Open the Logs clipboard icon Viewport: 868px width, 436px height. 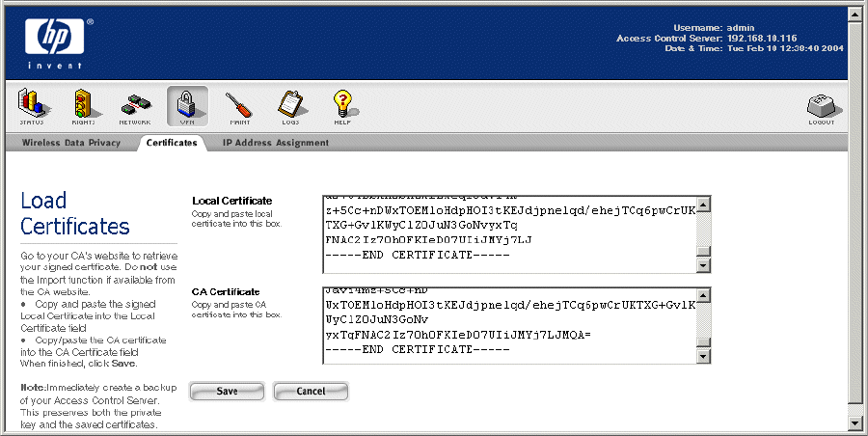[x=290, y=105]
